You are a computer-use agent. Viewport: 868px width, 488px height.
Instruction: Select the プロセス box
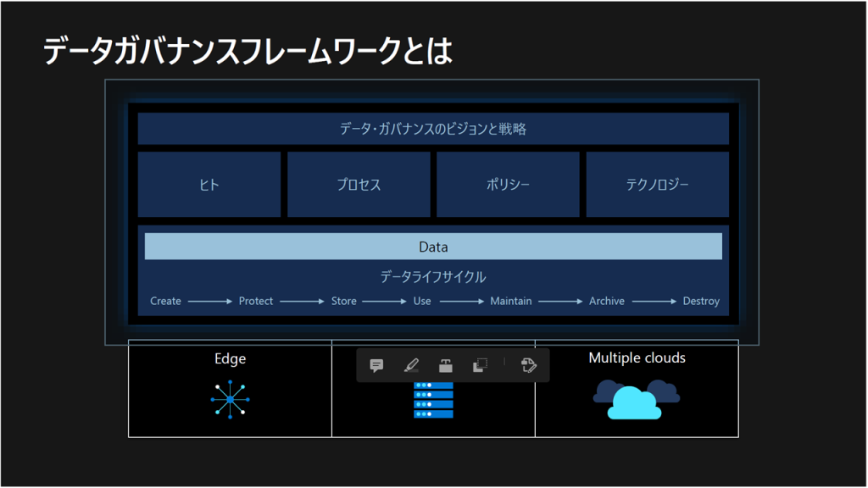[x=359, y=183]
